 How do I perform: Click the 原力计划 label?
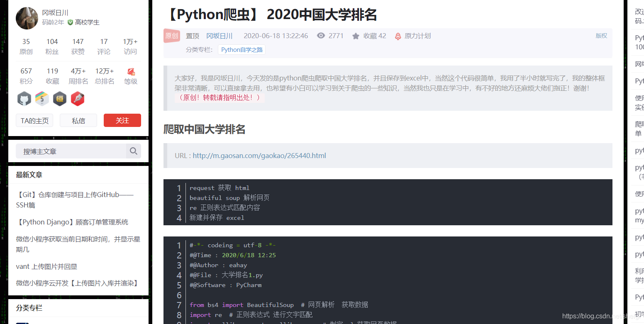[417, 36]
